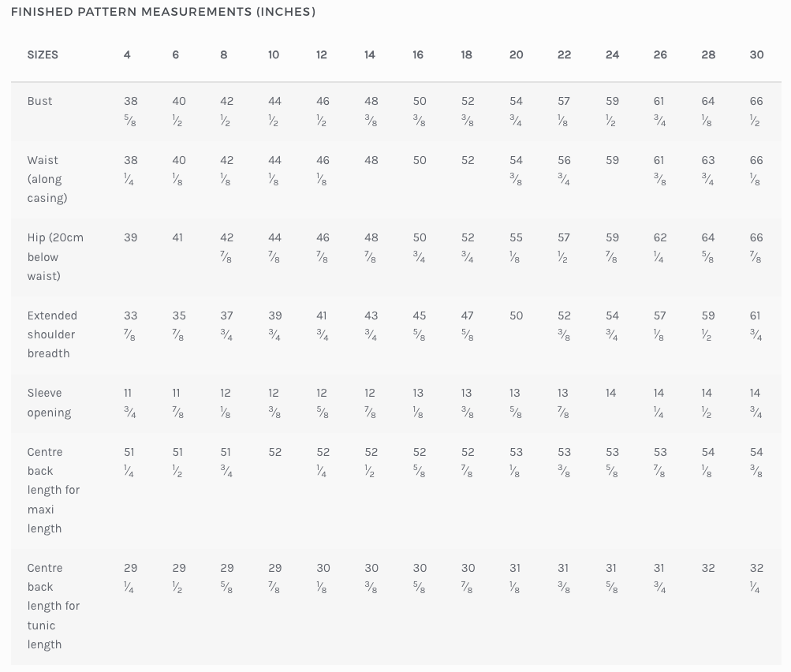Image resolution: width=791 pixels, height=672 pixels.
Task: Select the Sleeve opening row label
Action: [49, 402]
